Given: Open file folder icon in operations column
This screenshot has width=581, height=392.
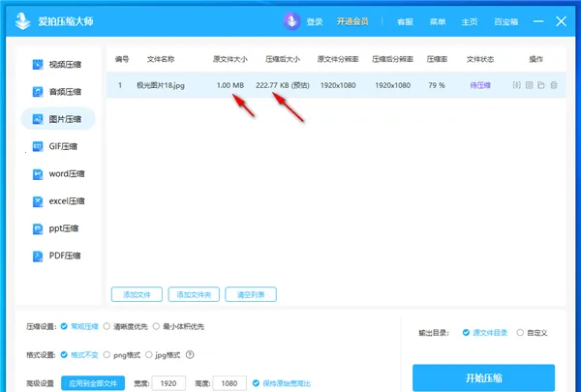Looking at the screenshot, I should [541, 85].
